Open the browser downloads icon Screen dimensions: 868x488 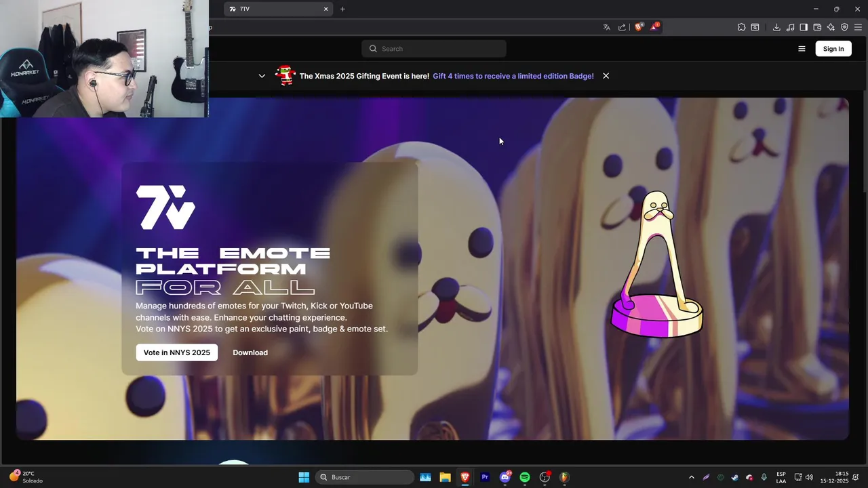point(776,27)
